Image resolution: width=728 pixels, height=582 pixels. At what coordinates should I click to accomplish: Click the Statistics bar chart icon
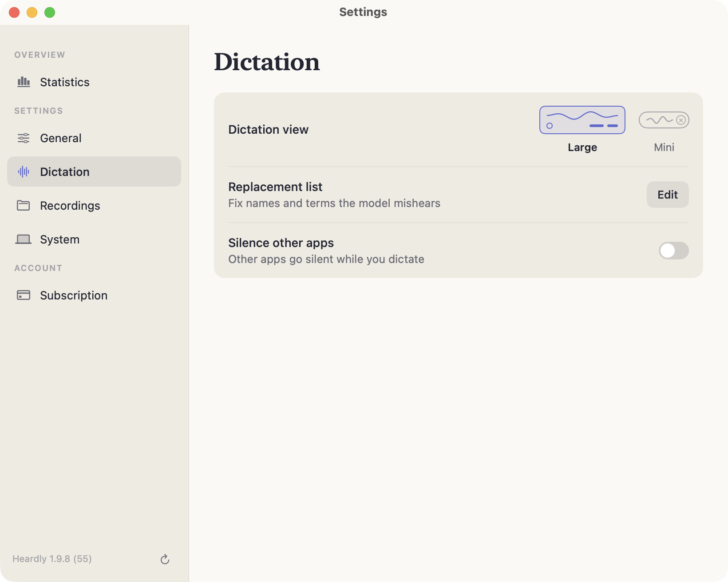point(24,82)
